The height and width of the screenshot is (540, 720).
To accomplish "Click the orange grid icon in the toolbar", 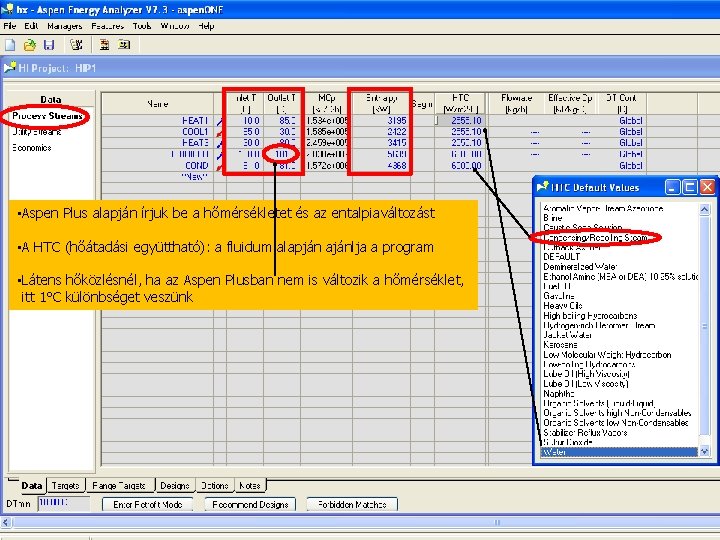I will (104, 45).
